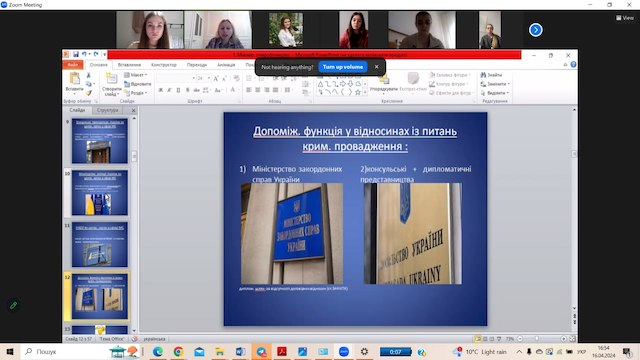Open Word from the taskbar

(x=240, y=351)
